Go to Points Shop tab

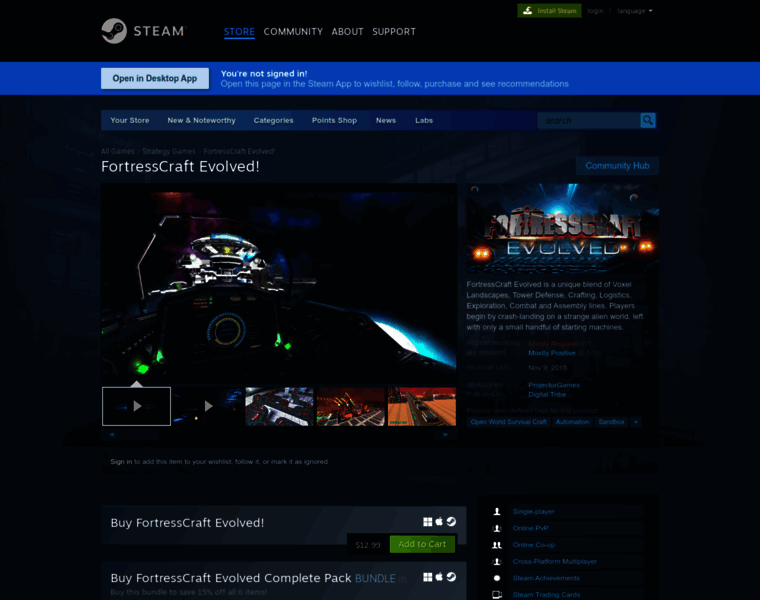point(334,120)
